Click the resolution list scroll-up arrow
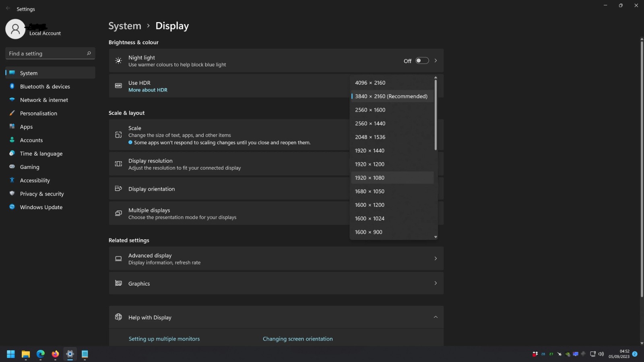 point(436,77)
